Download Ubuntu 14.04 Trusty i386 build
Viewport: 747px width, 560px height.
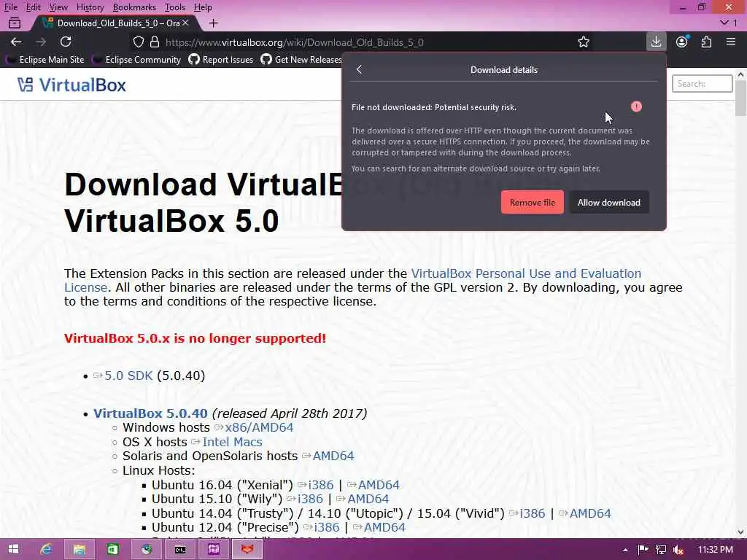pos(532,513)
